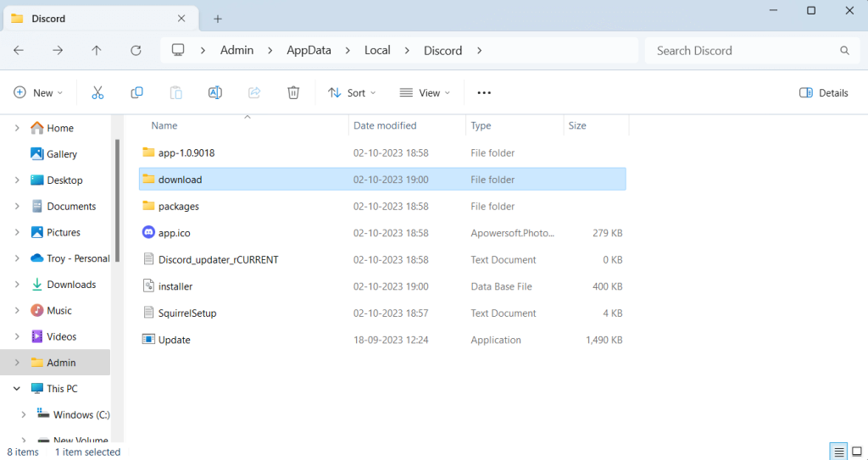Image resolution: width=868 pixels, height=460 pixels.
Task: Select the SquirrelSetup text document
Action: coord(180,313)
